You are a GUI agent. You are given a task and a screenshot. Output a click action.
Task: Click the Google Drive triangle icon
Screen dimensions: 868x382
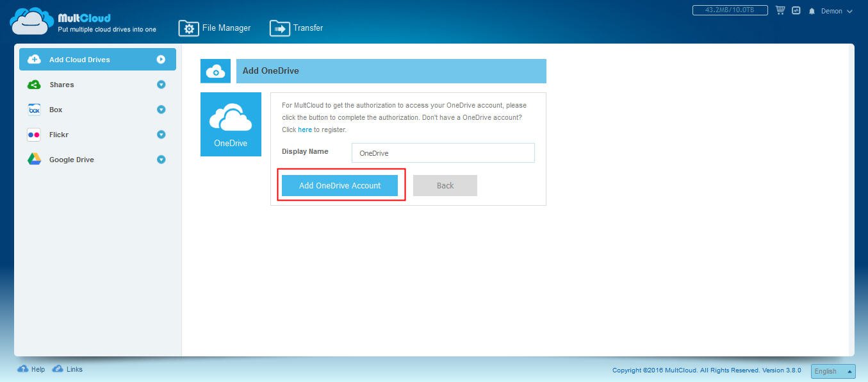pos(34,160)
